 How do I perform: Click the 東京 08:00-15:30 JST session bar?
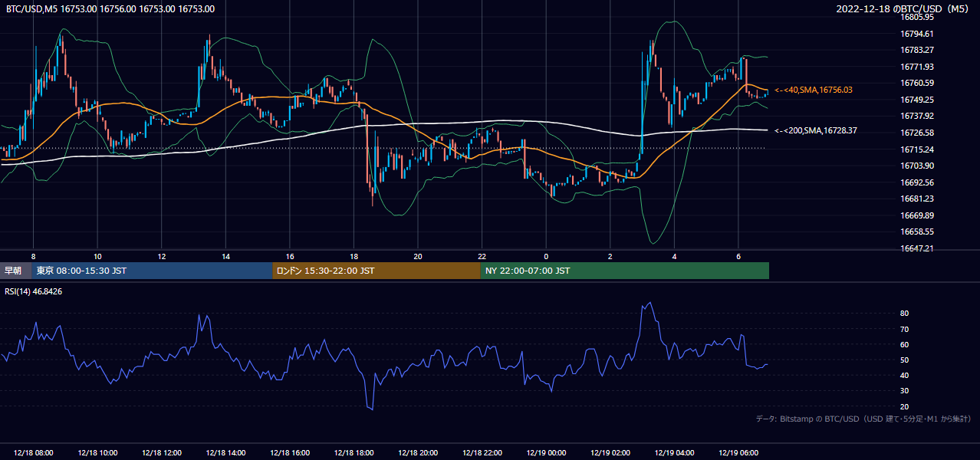152,271
